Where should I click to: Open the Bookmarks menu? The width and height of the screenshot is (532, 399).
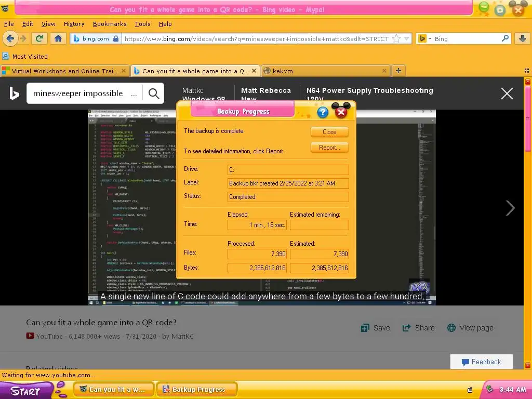[x=110, y=24]
